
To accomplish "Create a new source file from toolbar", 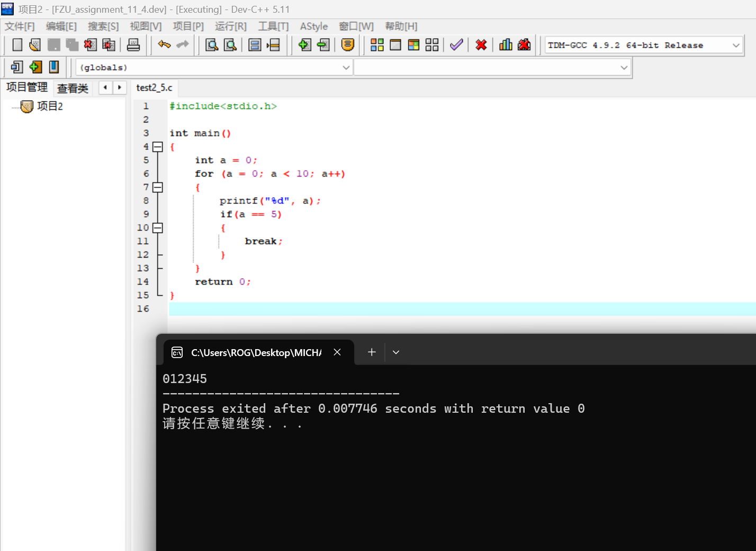I will [x=17, y=45].
